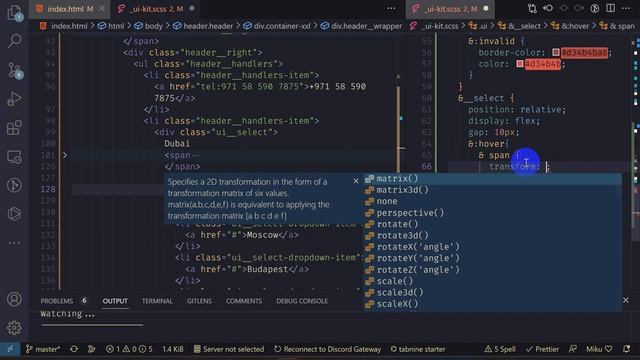This screenshot has height=360, width=640.
Task: Close the bottom panel
Action: coord(626,300)
